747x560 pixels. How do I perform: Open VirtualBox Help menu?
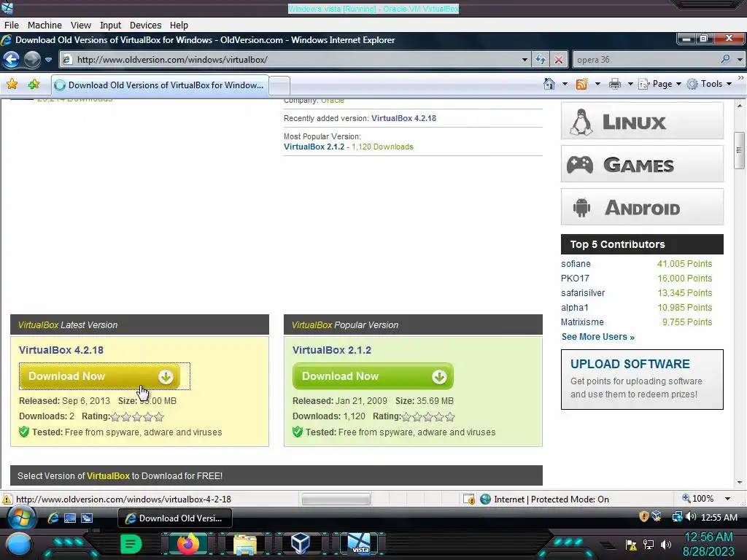click(x=179, y=26)
